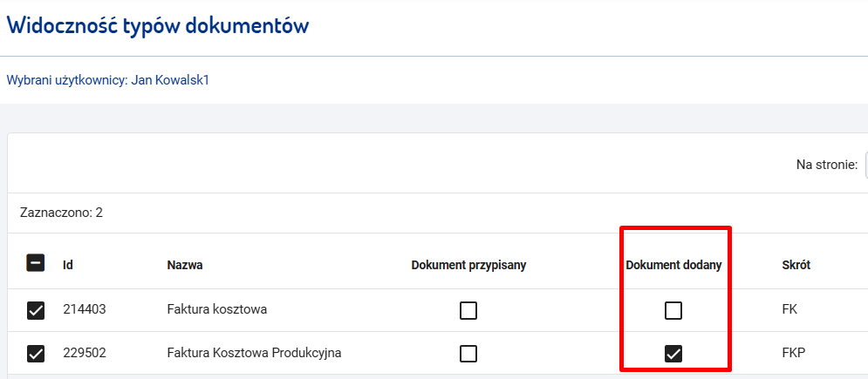
Task: Enable Dokument przypisany for Faktura kosztowa
Action: click(468, 311)
